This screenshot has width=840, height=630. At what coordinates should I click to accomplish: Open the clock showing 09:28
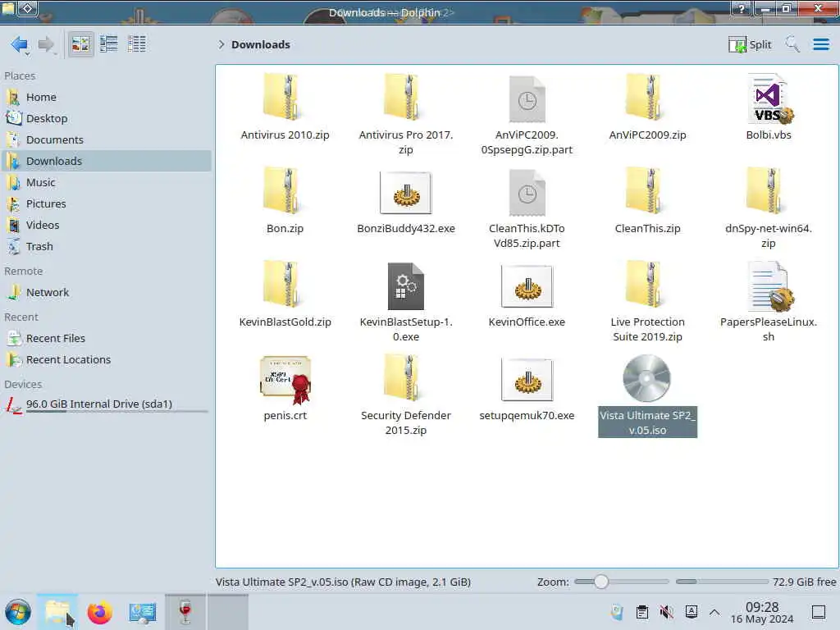coord(762,612)
